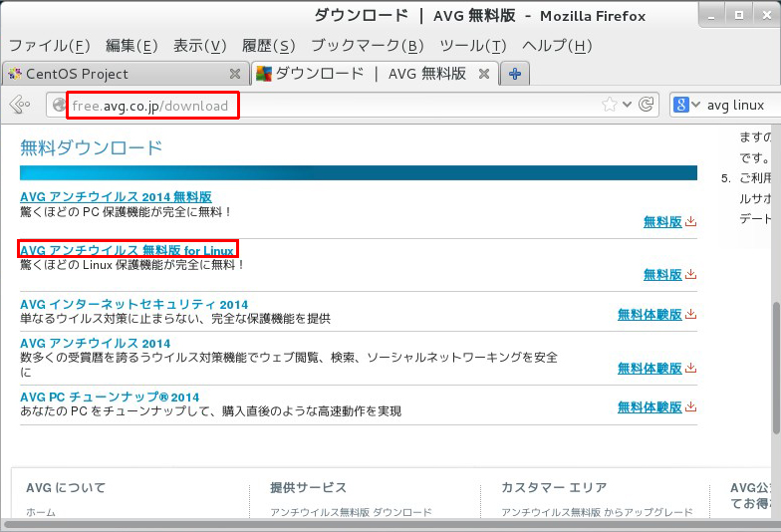Click the bookmark star icon
The width and height of the screenshot is (781, 532).
click(609, 105)
